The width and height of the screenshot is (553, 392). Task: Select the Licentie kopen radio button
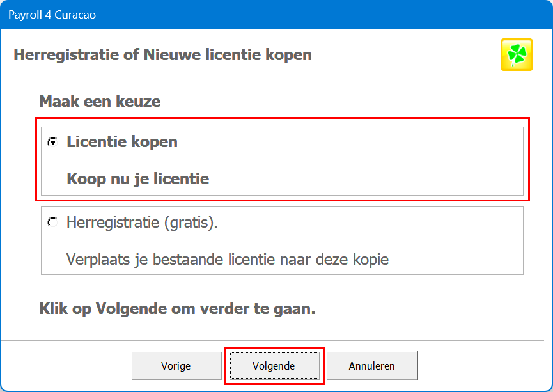52,142
